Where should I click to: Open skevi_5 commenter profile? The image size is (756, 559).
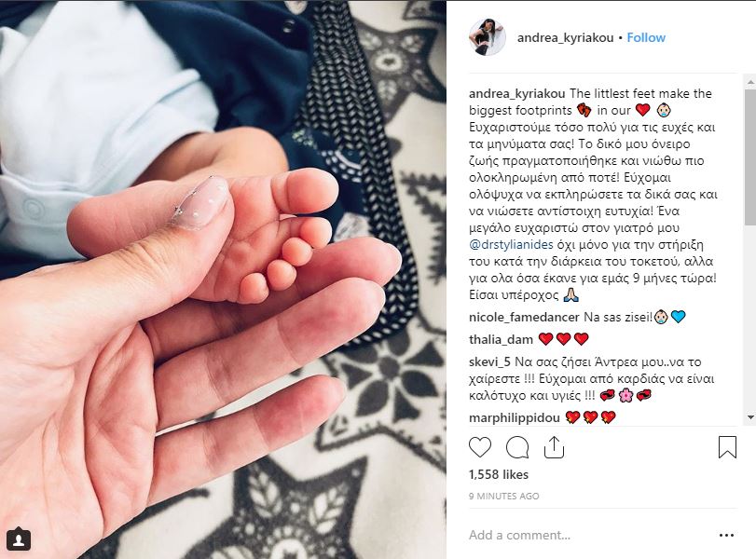point(489,361)
